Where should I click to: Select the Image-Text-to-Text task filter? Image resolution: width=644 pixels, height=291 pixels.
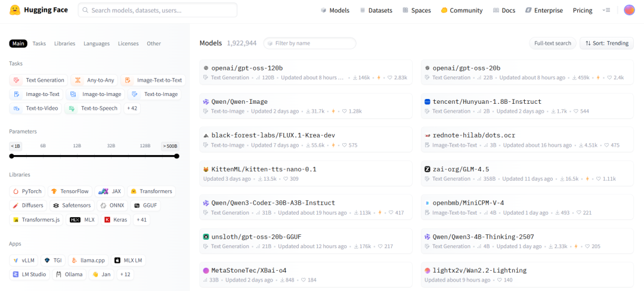pyautogui.click(x=153, y=81)
